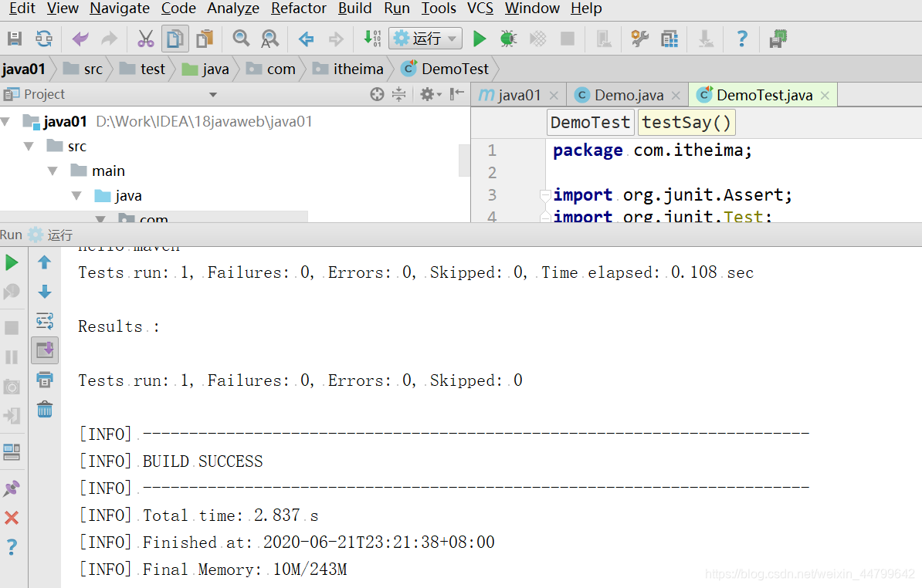Clear the console with the trash icon
This screenshot has width=922, height=588.
pos(45,409)
